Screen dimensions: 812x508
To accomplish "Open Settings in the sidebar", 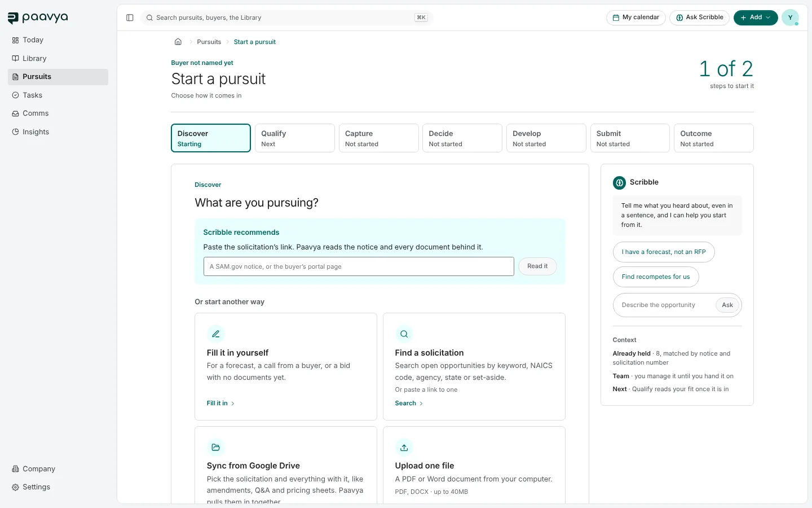I will [58, 487].
